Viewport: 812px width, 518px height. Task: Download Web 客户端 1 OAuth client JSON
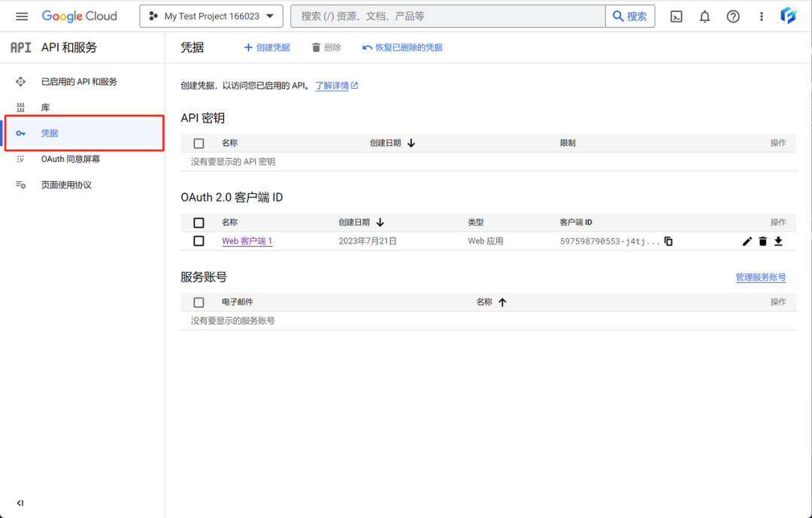778,241
